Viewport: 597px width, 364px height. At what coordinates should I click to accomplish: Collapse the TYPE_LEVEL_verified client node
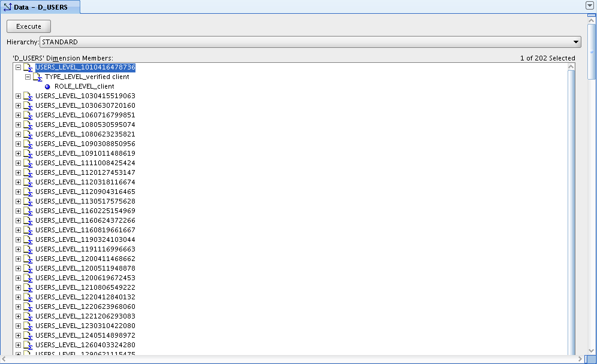[x=28, y=77]
